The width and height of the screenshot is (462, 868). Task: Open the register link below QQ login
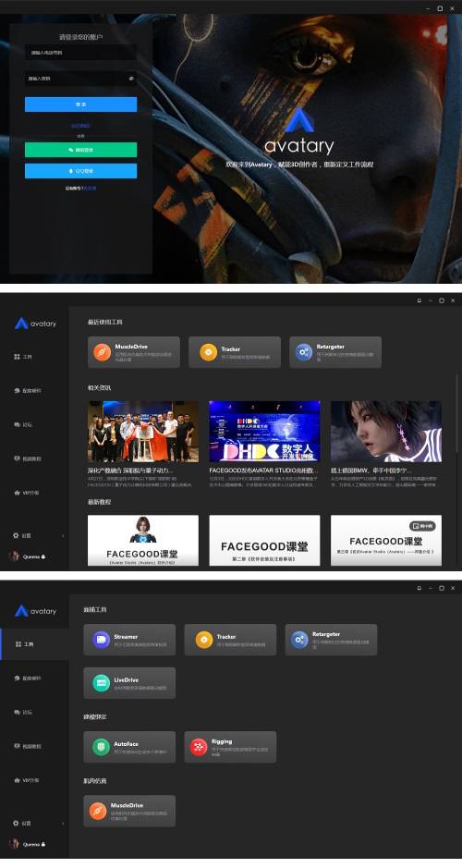91,189
